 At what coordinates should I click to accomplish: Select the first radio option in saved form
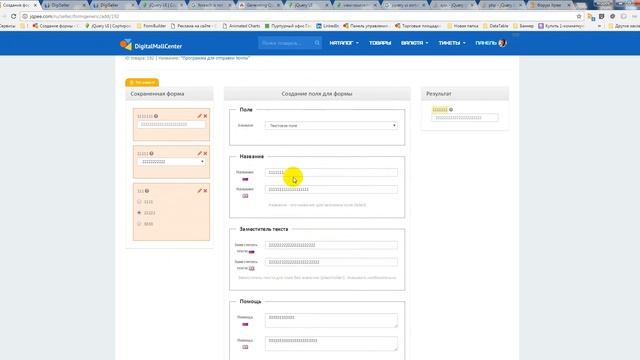(139, 202)
